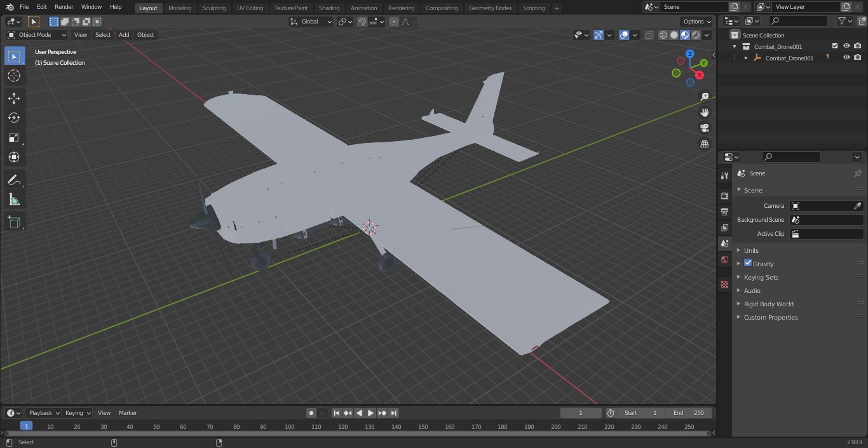Select the Select Box tool
Viewport: 868px width, 448px height.
[14, 56]
